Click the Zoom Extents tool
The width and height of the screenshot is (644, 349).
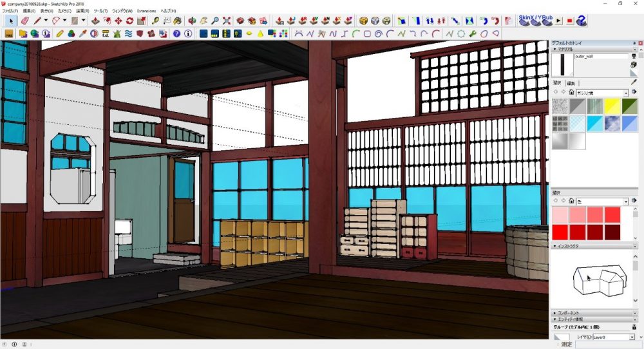click(227, 21)
